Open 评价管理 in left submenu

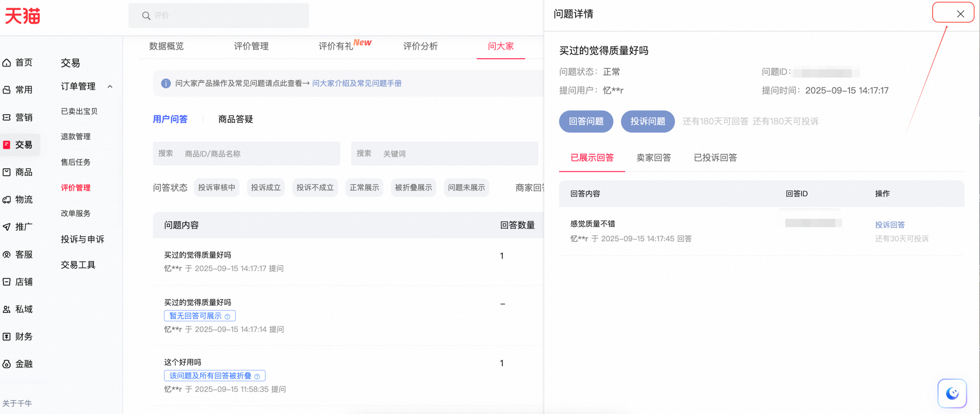point(76,187)
